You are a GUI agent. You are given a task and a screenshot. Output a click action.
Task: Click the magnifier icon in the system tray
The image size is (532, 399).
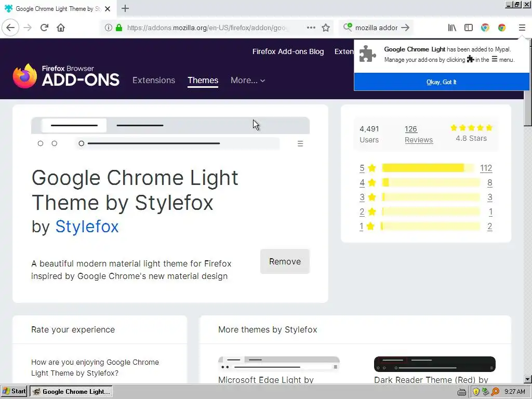pos(495,392)
